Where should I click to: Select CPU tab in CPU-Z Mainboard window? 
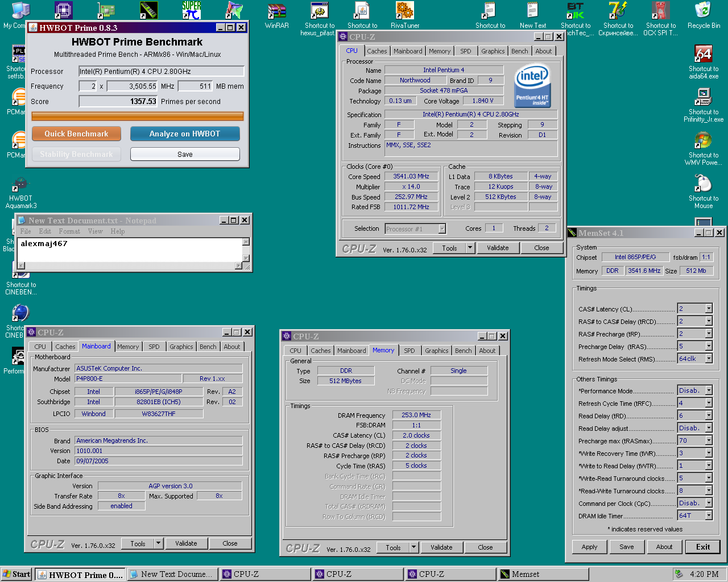(x=40, y=347)
